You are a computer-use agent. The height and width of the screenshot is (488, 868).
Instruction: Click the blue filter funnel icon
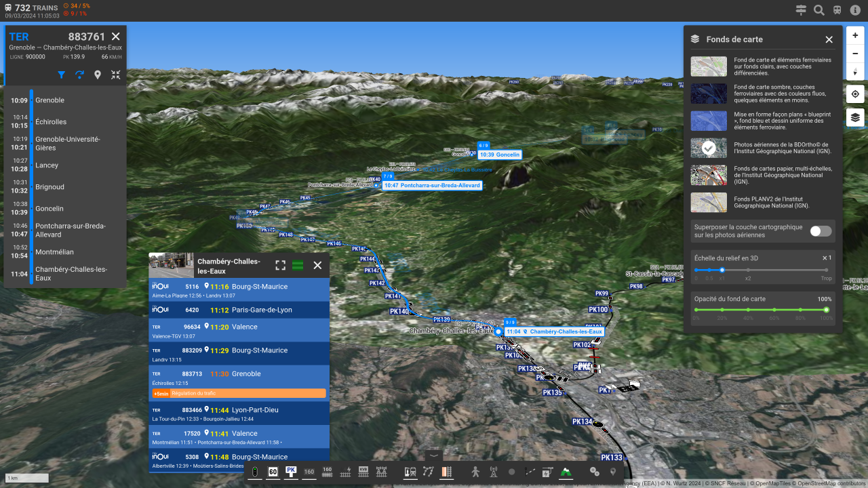(x=62, y=75)
